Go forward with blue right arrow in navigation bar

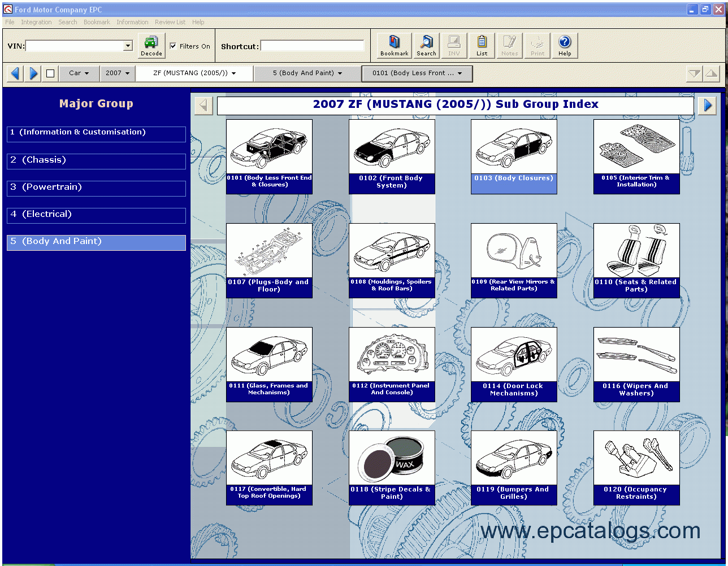pos(33,73)
